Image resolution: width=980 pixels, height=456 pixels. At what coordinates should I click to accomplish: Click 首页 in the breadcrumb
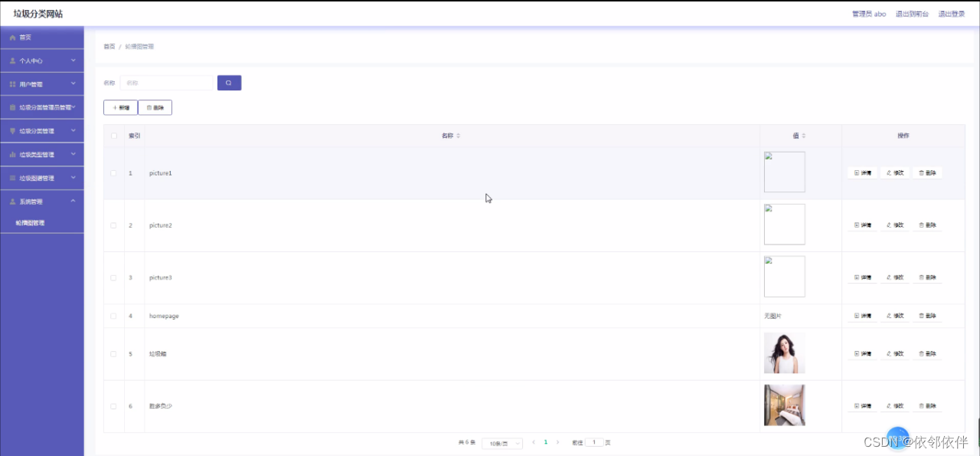click(109, 47)
